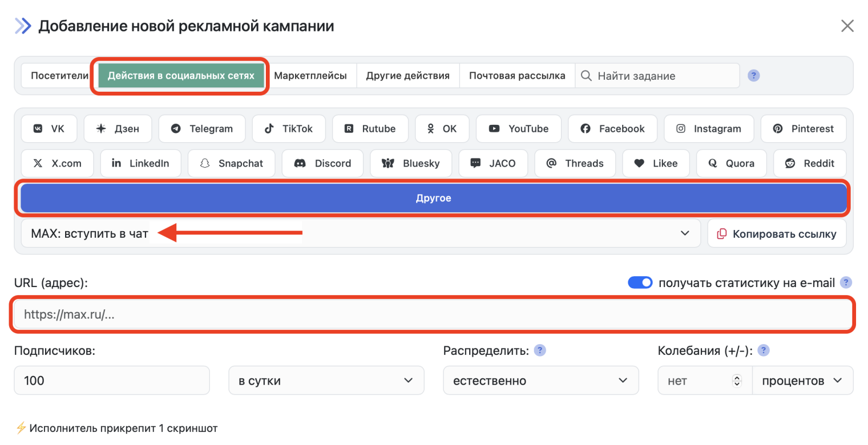This screenshot has height=445, width=868.
Task: Open the процентов units dropdown
Action: coord(802,380)
